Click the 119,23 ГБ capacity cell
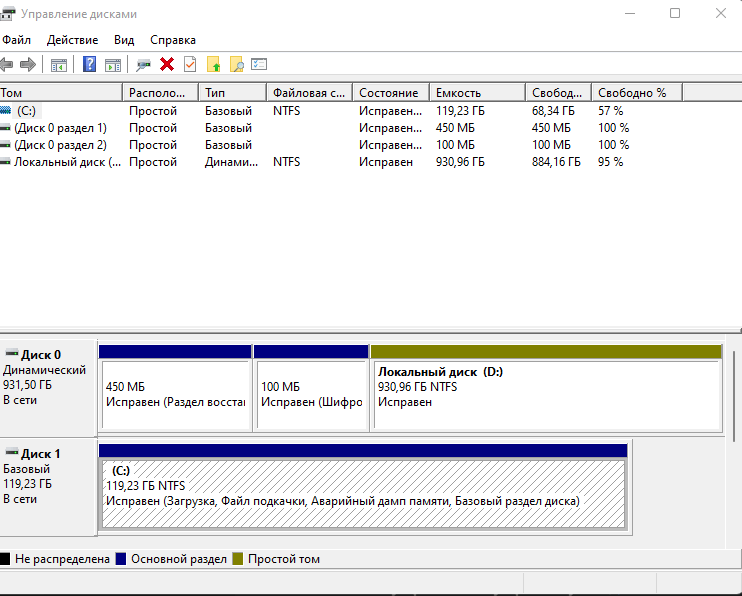The image size is (742, 596). pyautogui.click(x=460, y=111)
